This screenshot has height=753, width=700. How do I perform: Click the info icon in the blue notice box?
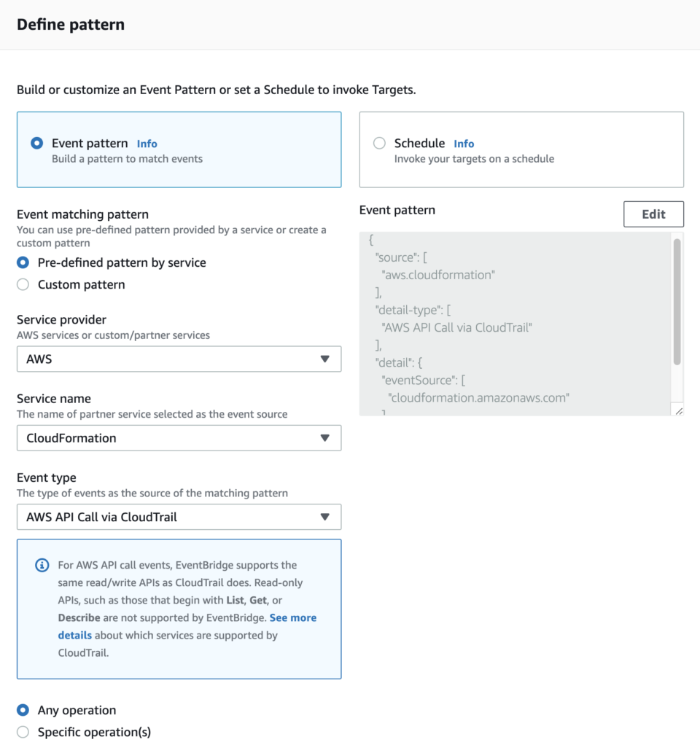click(42, 566)
